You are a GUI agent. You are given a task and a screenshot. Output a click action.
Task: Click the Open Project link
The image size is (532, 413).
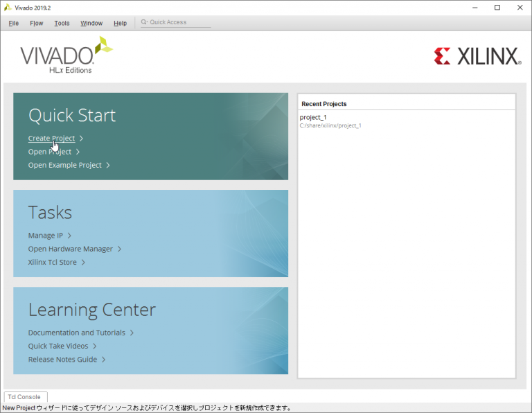pos(49,152)
